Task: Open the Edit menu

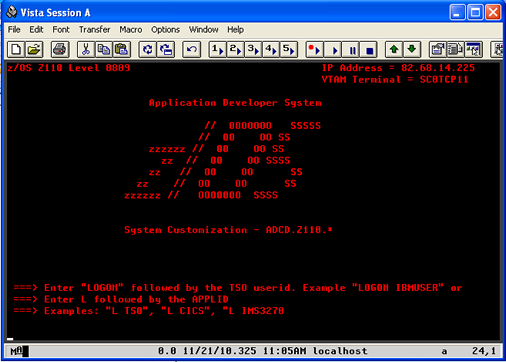Action: click(x=36, y=30)
